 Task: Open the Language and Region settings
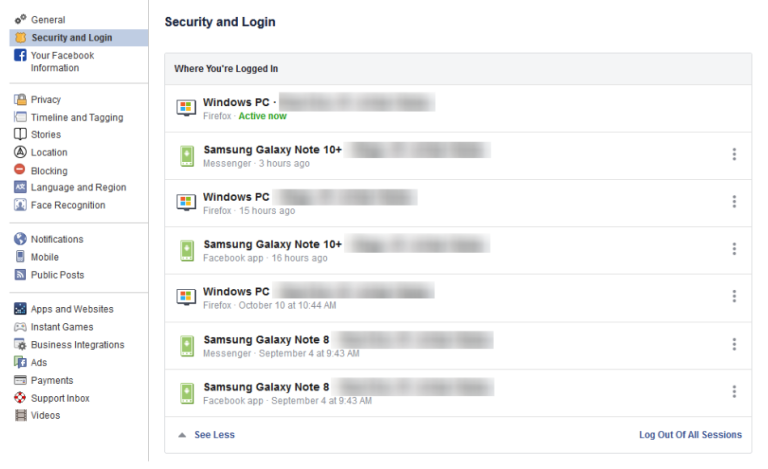tap(78, 187)
